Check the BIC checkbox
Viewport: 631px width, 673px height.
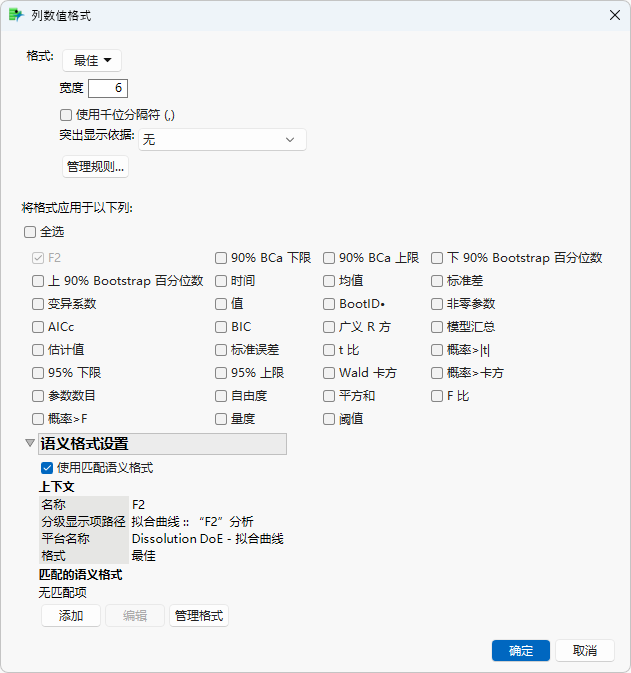[221, 327]
